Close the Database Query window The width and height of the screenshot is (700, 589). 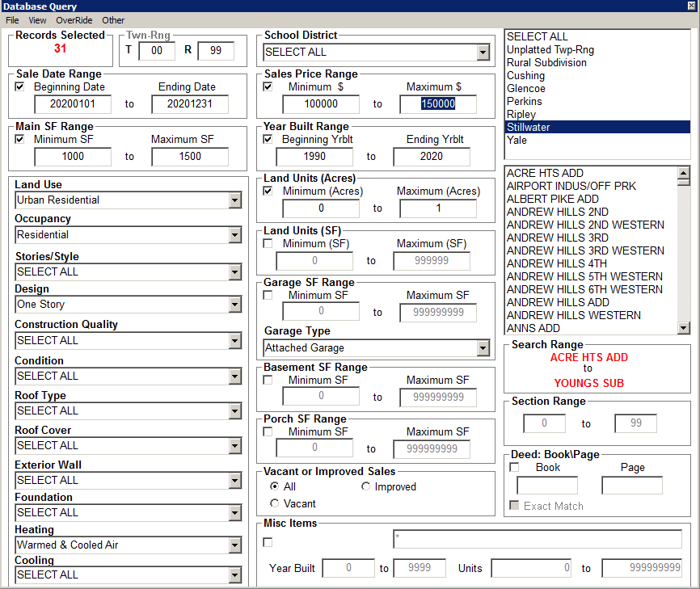(691, 6)
